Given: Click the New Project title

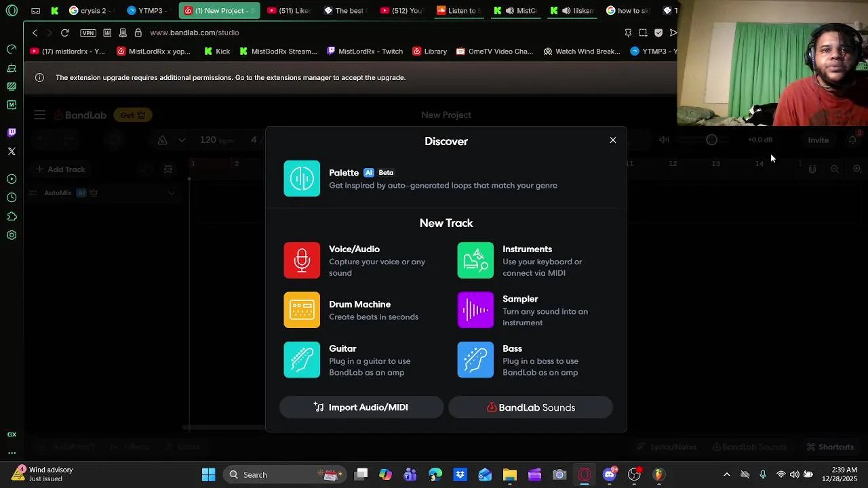Looking at the screenshot, I should [446, 115].
